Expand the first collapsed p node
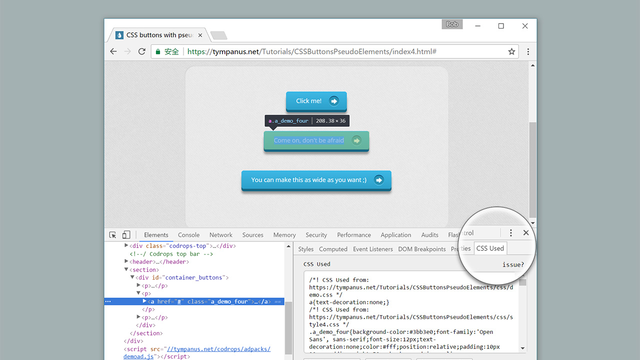The image size is (640, 360). (x=138, y=285)
